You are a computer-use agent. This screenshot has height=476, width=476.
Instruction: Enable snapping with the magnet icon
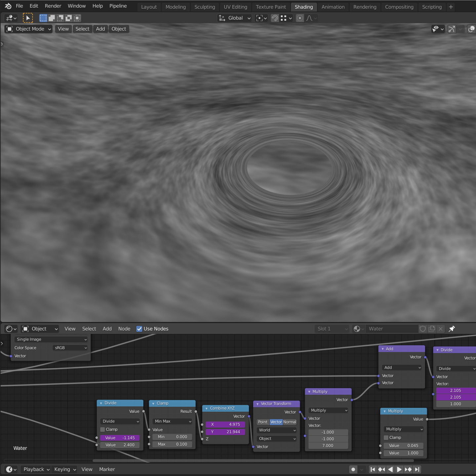click(x=275, y=18)
